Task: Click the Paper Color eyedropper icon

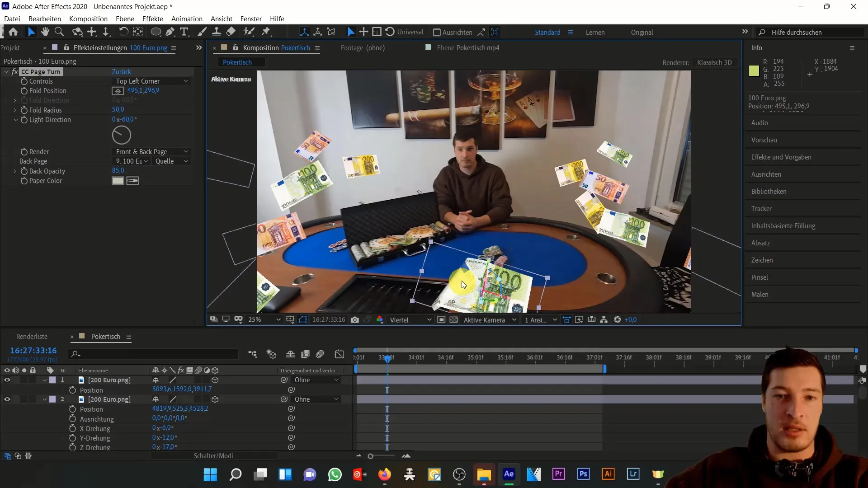Action: coord(132,181)
